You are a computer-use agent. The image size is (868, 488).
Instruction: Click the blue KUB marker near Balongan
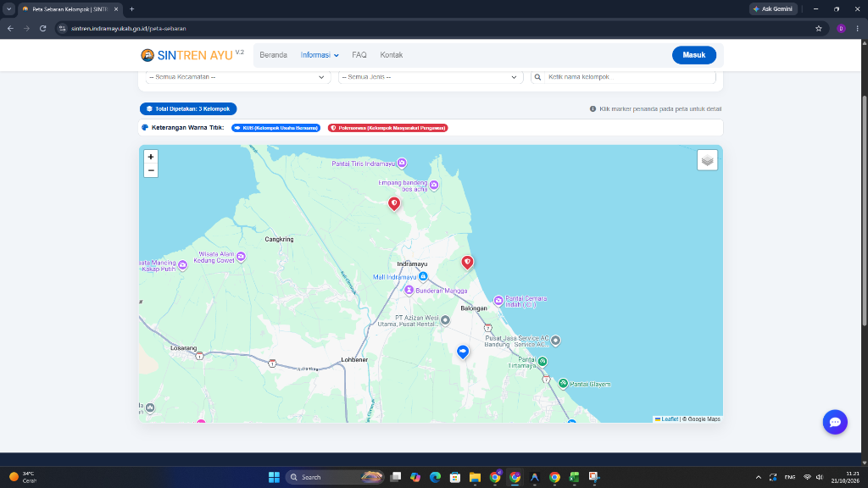[463, 352]
